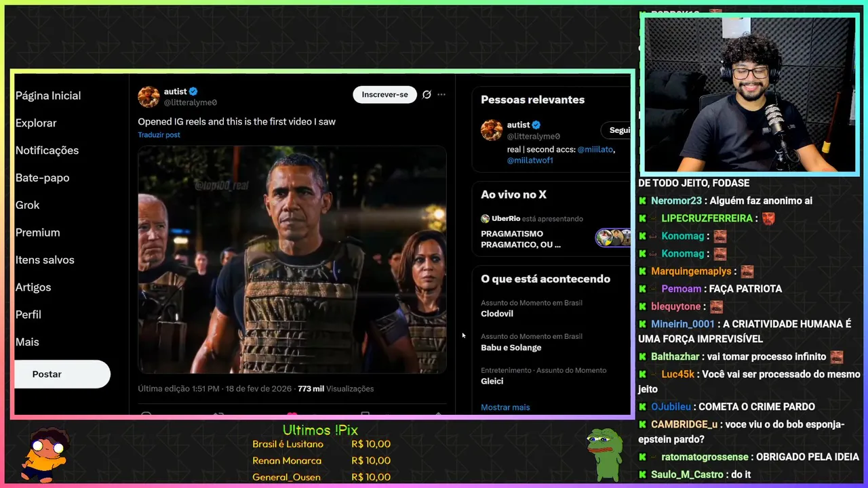Image resolution: width=868 pixels, height=488 pixels.
Task: Open the @miiilato mention link
Action: coord(595,150)
